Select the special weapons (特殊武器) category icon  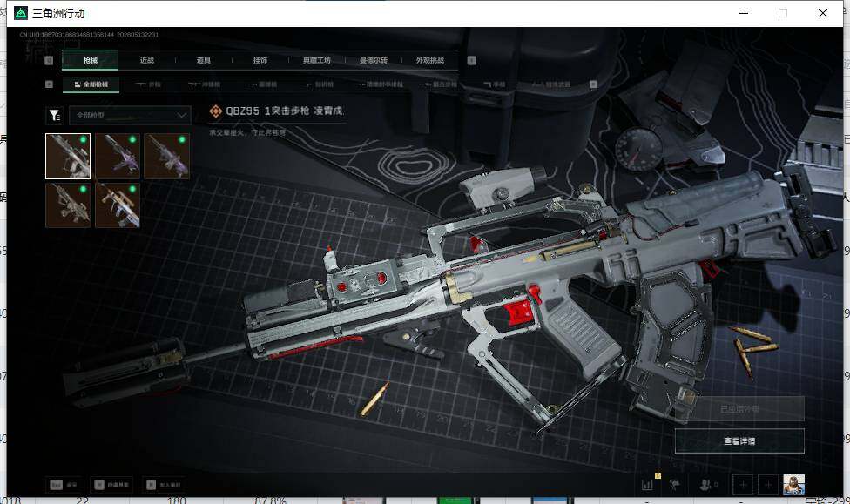(x=551, y=84)
